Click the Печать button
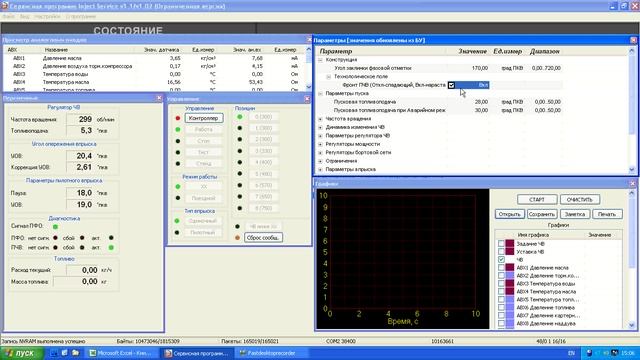Viewport: 640px width, 360px height. (607, 214)
